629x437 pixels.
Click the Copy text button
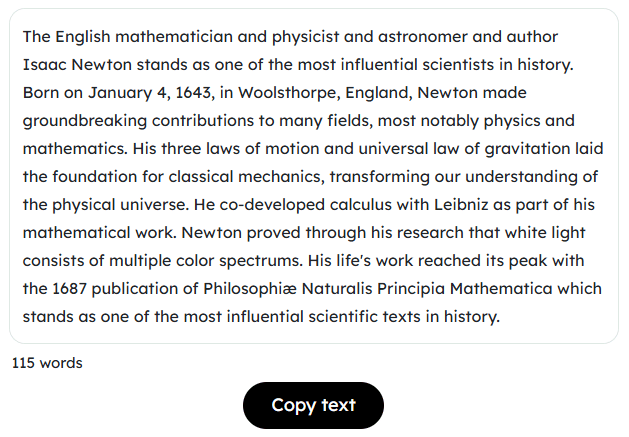coord(313,405)
